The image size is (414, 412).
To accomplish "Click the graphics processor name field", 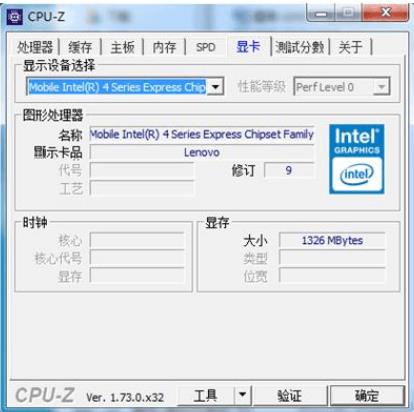I will coord(202,134).
